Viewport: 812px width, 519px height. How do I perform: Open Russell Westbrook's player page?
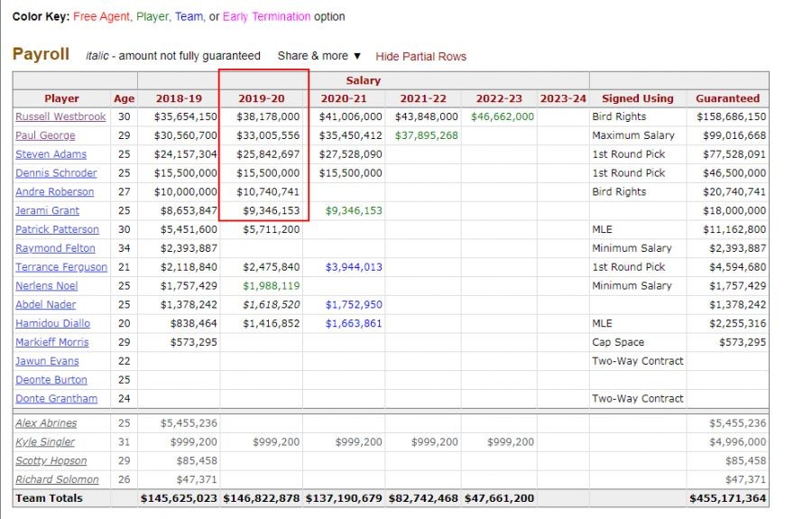(x=60, y=116)
